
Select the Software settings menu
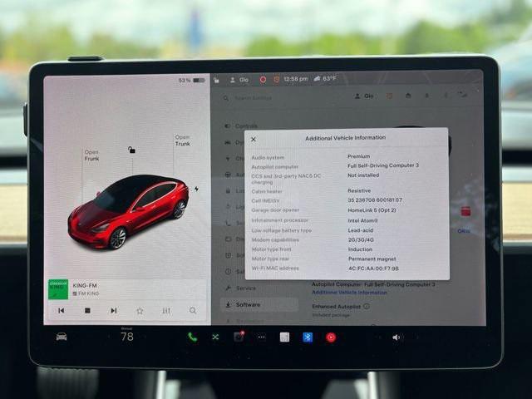(259, 305)
